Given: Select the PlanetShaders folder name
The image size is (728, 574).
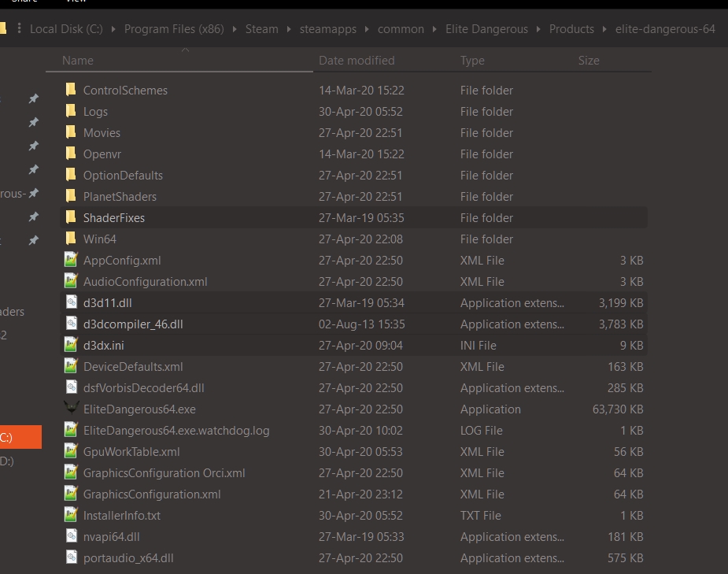Looking at the screenshot, I should click(120, 196).
